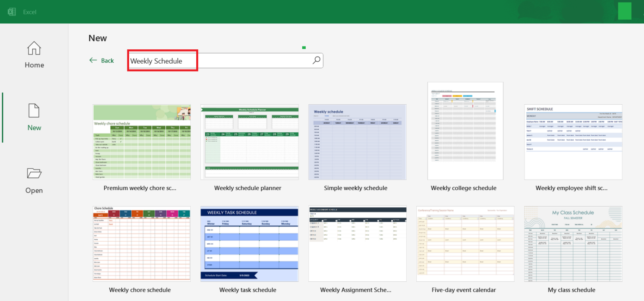Click the Excel logo in the title bar
644x301 pixels.
click(12, 11)
